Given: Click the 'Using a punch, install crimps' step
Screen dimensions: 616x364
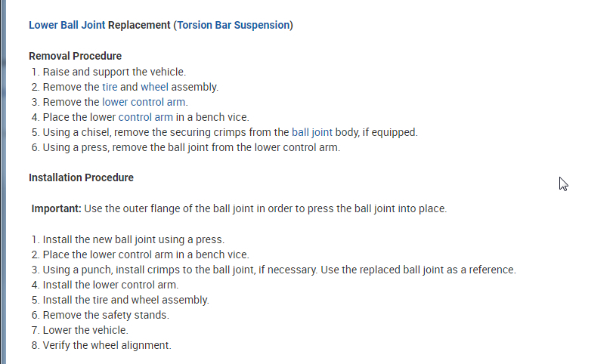Looking at the screenshot, I should click(x=279, y=270).
